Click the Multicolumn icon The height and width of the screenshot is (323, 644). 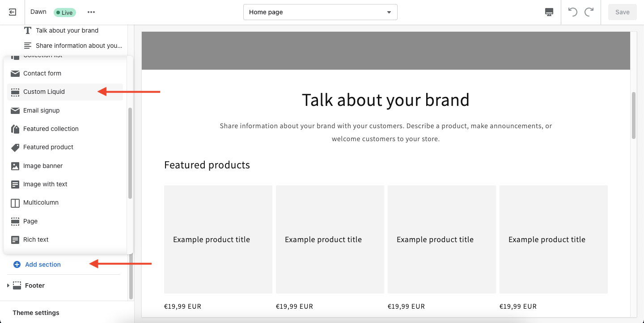pos(15,202)
